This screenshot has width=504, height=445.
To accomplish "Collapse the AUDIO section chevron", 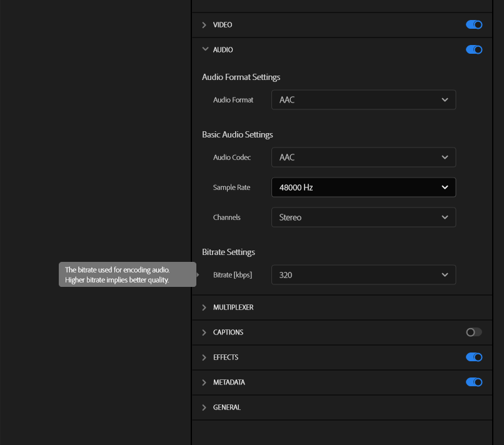I will point(204,49).
